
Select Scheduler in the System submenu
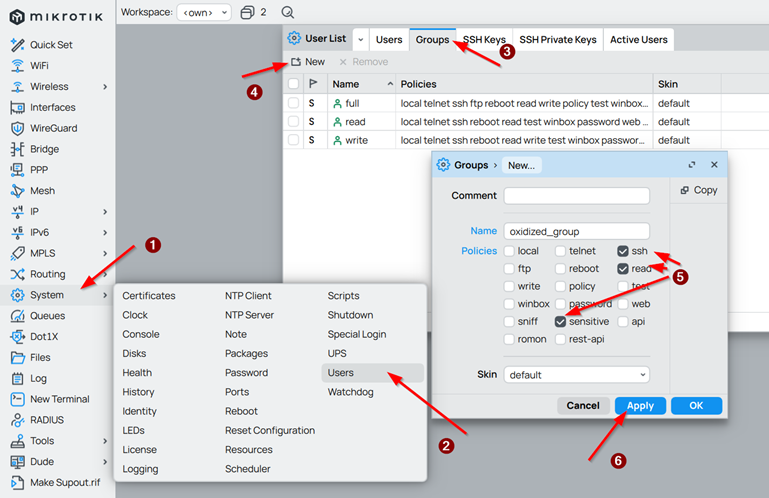coord(248,469)
